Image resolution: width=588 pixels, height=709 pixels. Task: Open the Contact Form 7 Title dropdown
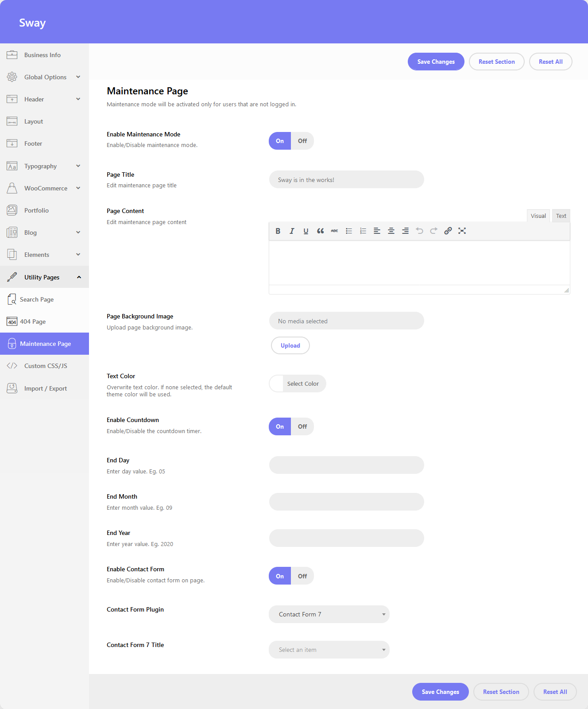point(329,650)
